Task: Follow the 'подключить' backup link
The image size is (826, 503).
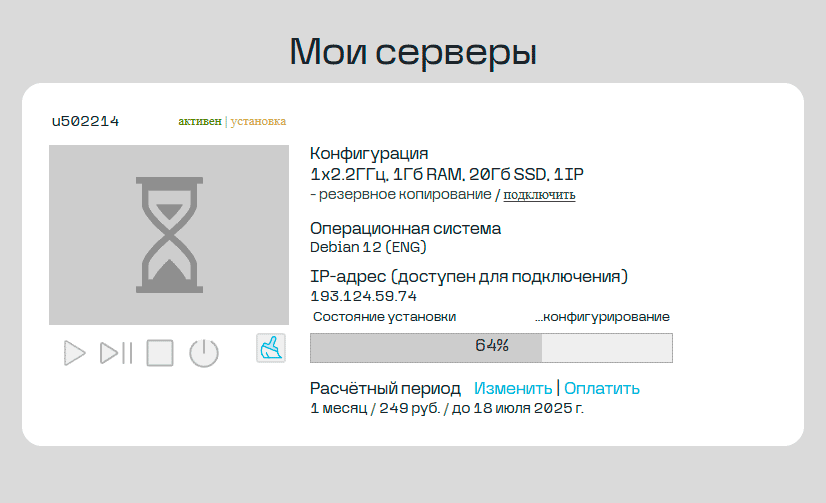Action: coord(539,195)
